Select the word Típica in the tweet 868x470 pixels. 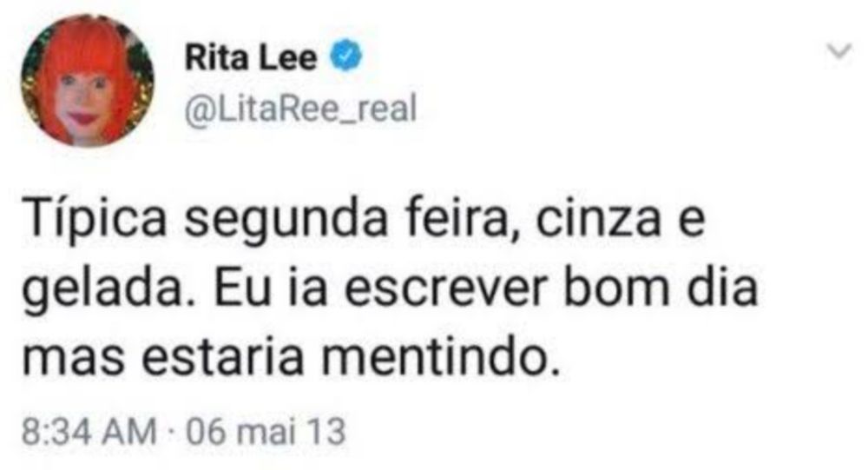(x=94, y=217)
